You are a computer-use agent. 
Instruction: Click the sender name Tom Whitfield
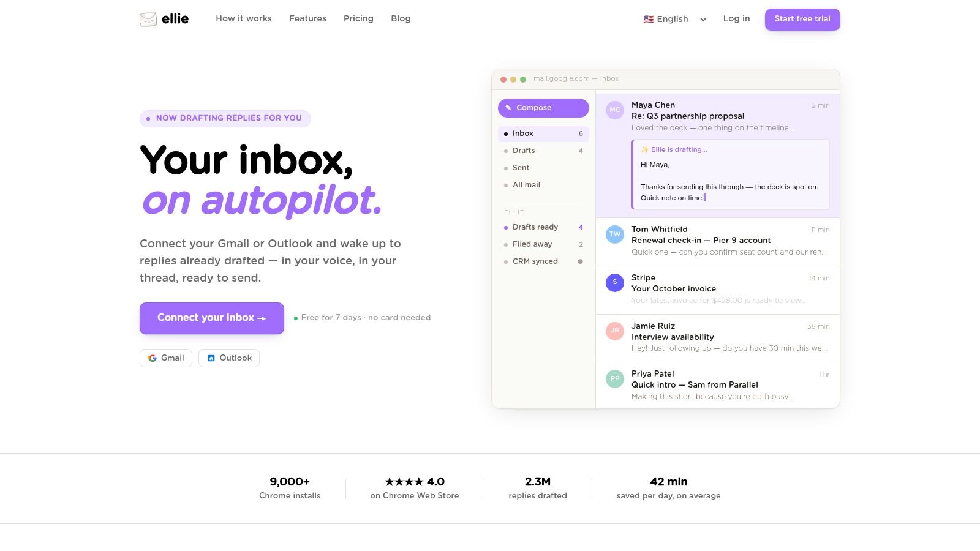pyautogui.click(x=660, y=230)
